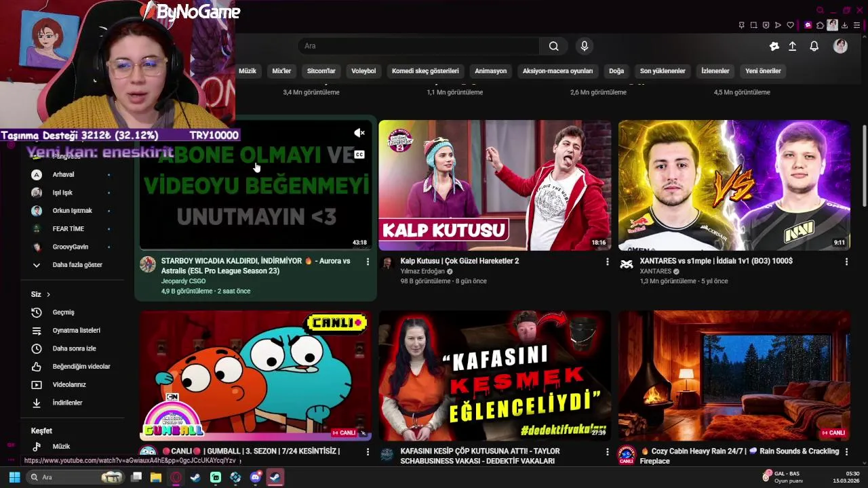Click the search magnifier button
This screenshot has width=868, height=488.
(x=554, y=46)
